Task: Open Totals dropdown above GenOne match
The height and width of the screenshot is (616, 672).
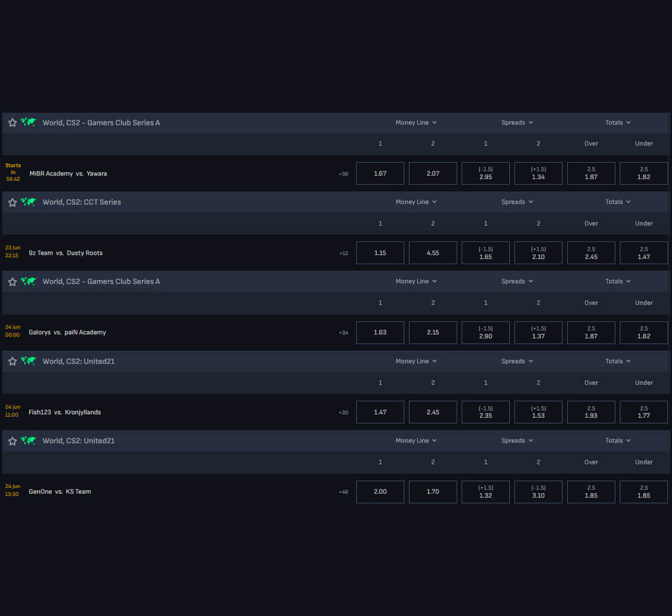Action: tap(618, 440)
